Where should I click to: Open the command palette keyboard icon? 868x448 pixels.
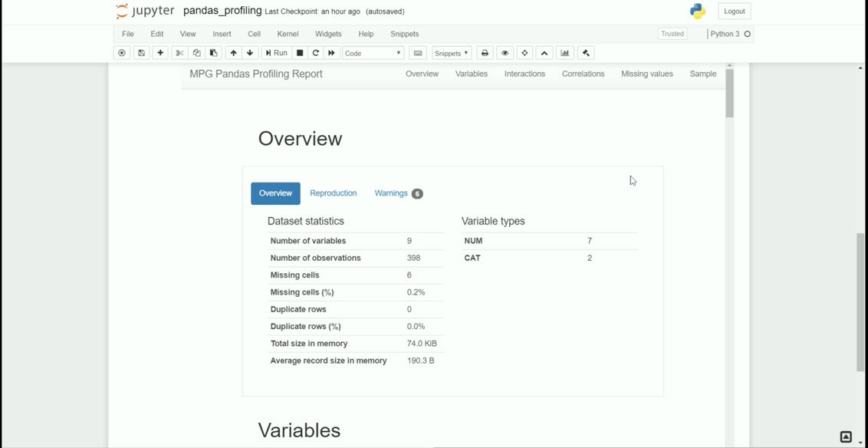coord(418,53)
